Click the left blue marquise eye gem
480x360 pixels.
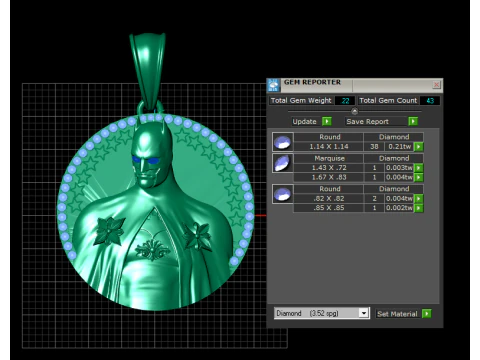(x=136, y=159)
